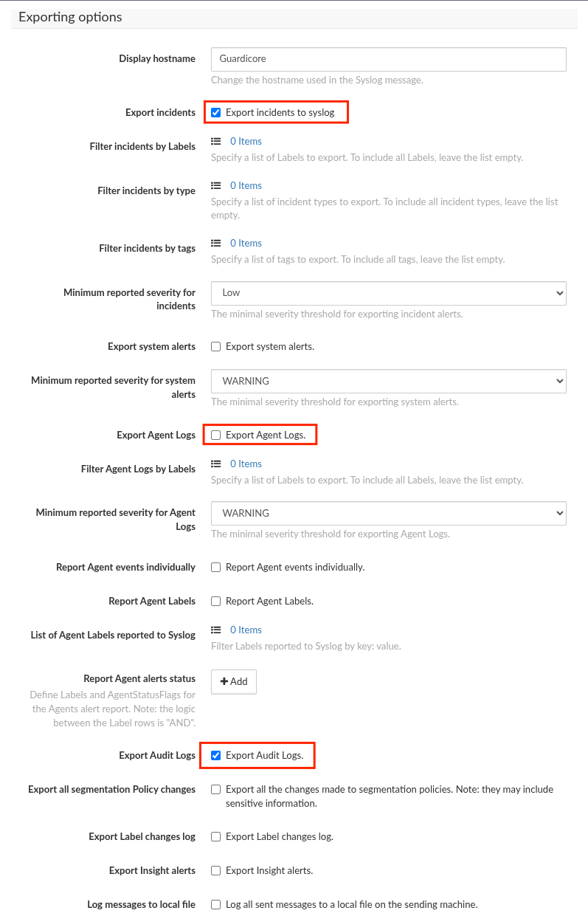Check Report Agent events individually
This screenshot has height=916, width=588.
[216, 568]
